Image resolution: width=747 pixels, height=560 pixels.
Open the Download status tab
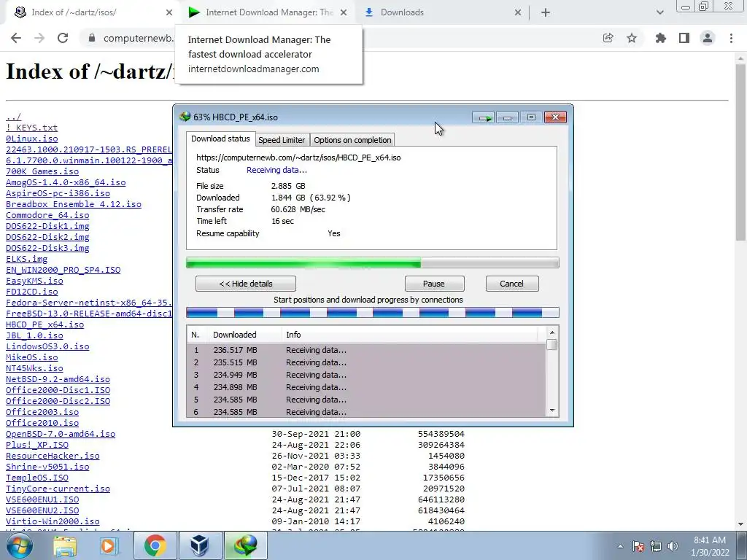click(220, 139)
